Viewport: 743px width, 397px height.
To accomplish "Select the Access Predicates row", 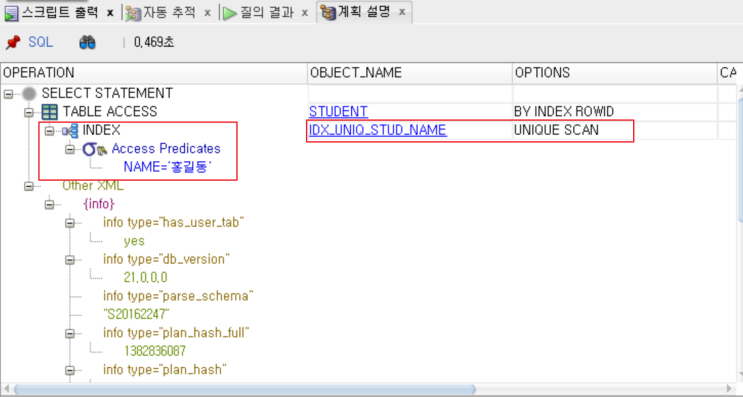I will pos(166,148).
